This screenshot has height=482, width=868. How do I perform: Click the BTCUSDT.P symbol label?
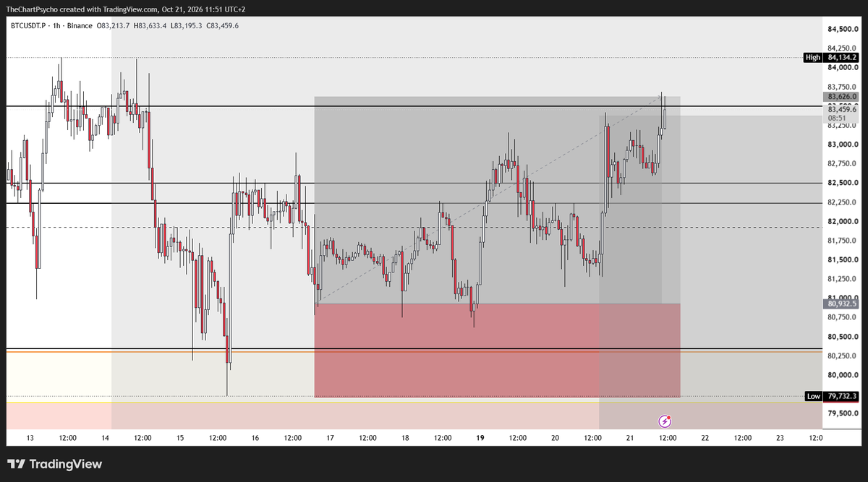click(x=28, y=25)
